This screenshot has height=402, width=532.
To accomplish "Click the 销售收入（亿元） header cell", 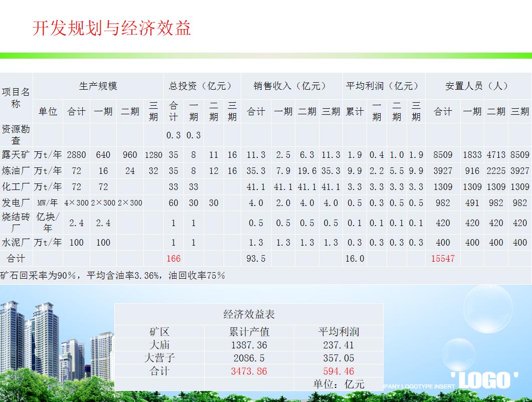I will coord(291,86).
